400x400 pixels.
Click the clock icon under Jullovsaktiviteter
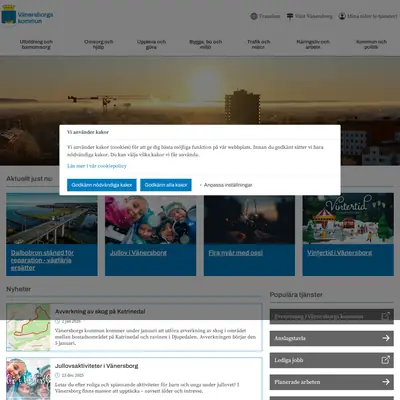click(57, 375)
